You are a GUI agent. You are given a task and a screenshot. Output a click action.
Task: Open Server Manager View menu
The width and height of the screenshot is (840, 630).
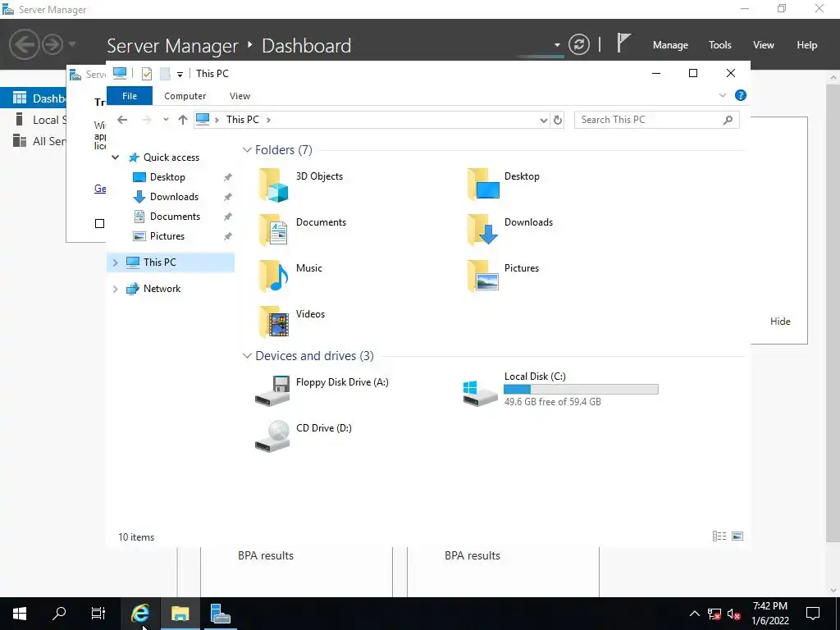763,45
